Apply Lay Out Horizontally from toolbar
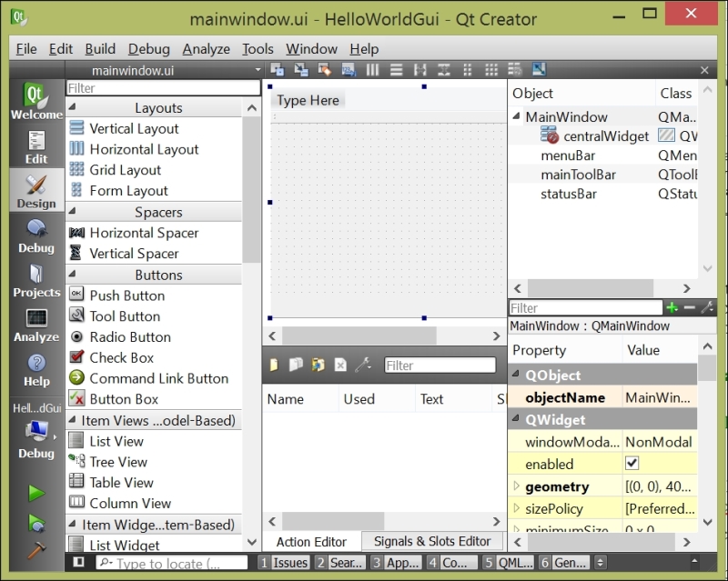 click(x=372, y=70)
